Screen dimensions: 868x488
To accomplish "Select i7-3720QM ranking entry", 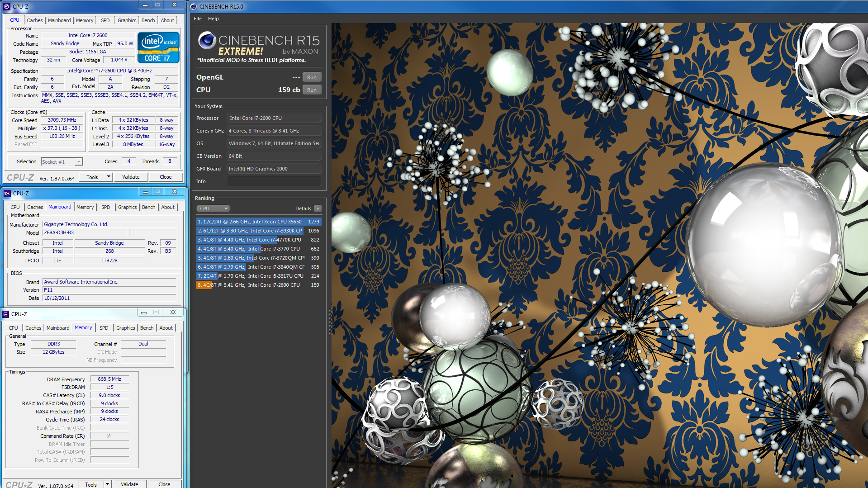I will [x=259, y=258].
